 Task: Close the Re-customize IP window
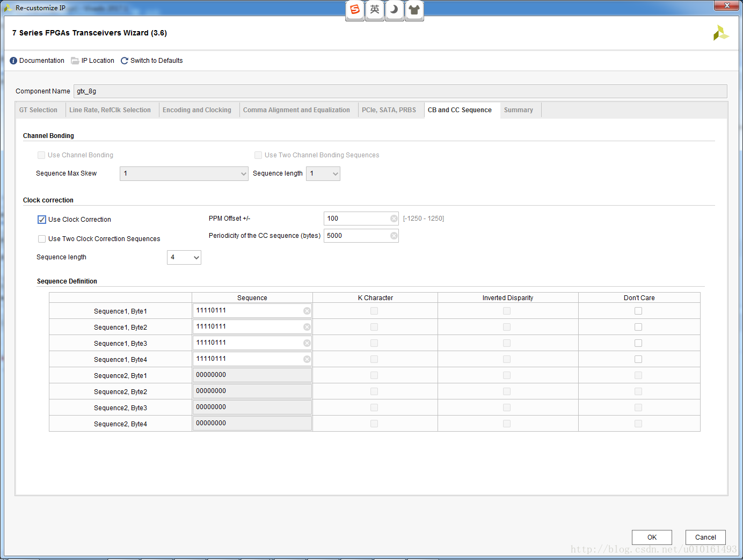[x=727, y=5]
